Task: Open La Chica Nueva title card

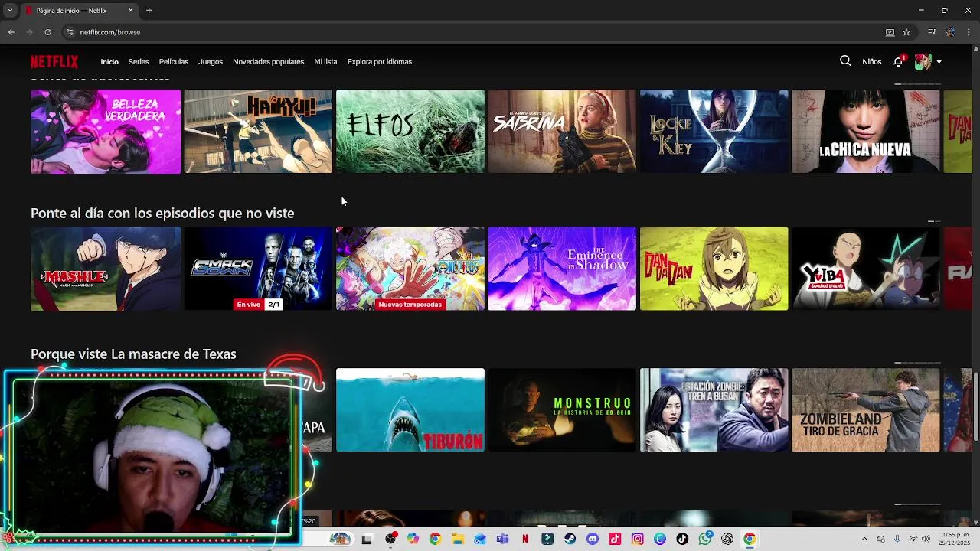Action: point(866,132)
